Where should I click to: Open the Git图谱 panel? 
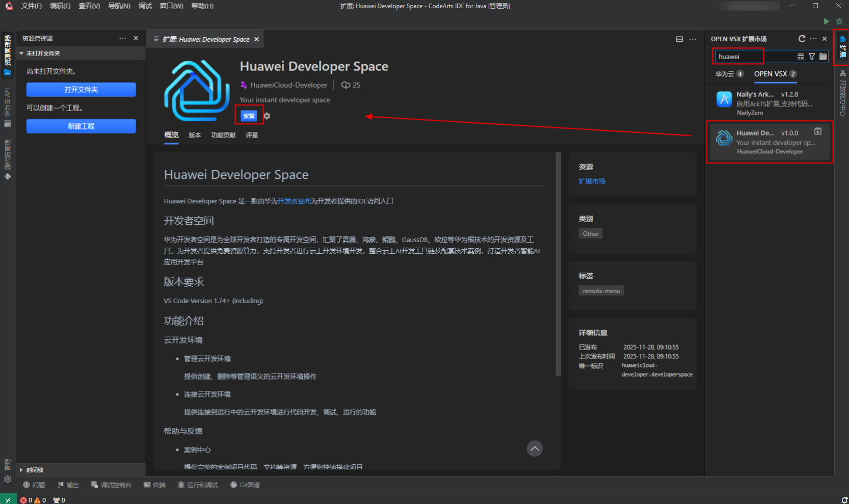pos(245,485)
